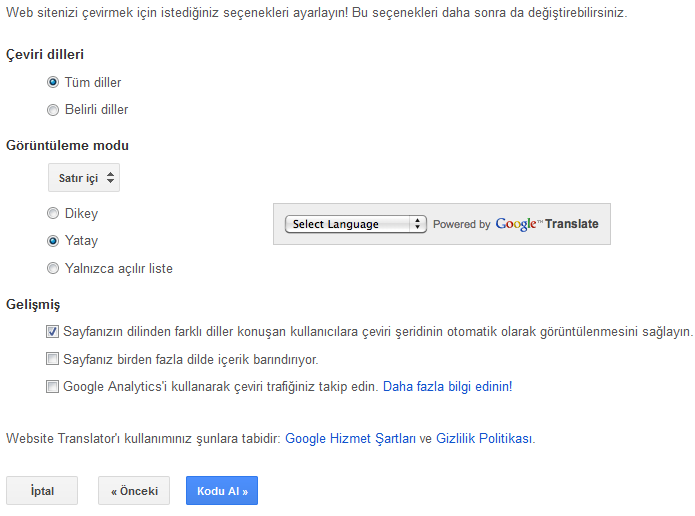Click the arrow icon of Select Language
Screen dimensions: 695x516
[418, 224]
